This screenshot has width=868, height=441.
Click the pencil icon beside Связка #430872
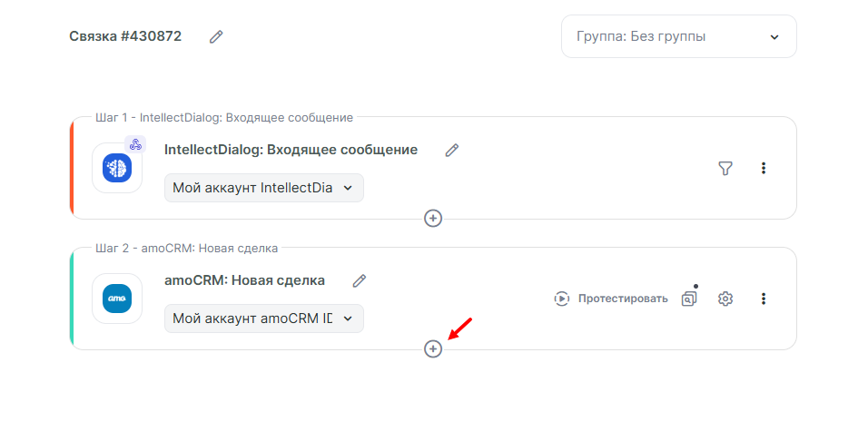pos(216,36)
